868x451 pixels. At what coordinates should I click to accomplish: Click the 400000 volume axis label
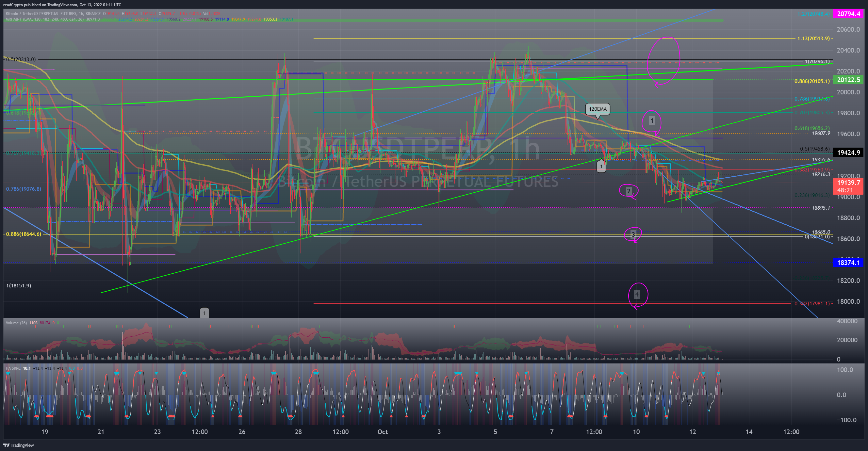pyautogui.click(x=847, y=321)
